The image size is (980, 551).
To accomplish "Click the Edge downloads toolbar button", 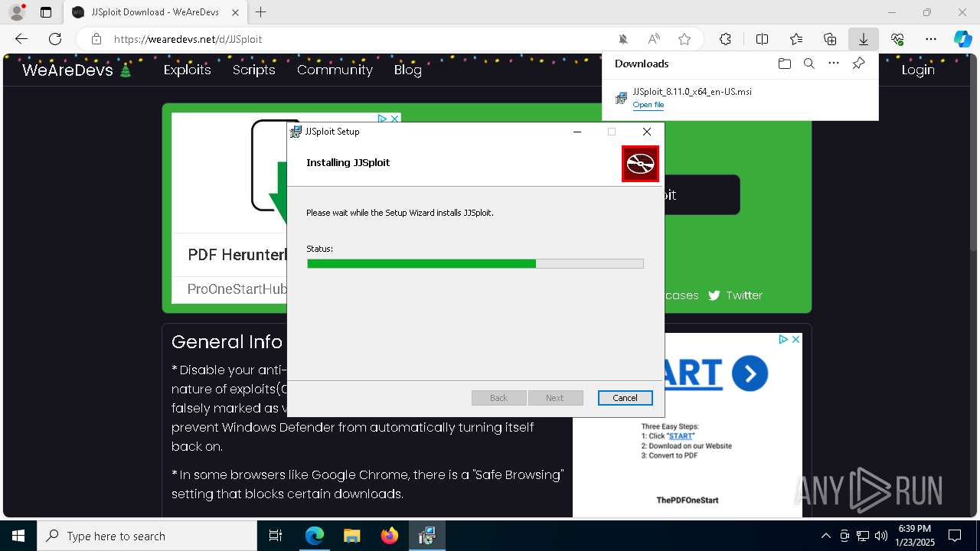I will tap(863, 39).
